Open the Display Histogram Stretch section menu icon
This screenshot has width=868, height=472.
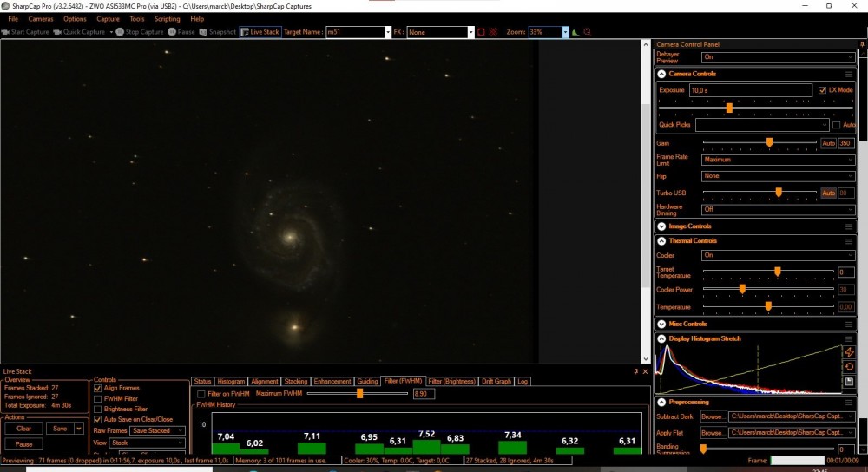pyautogui.click(x=849, y=338)
